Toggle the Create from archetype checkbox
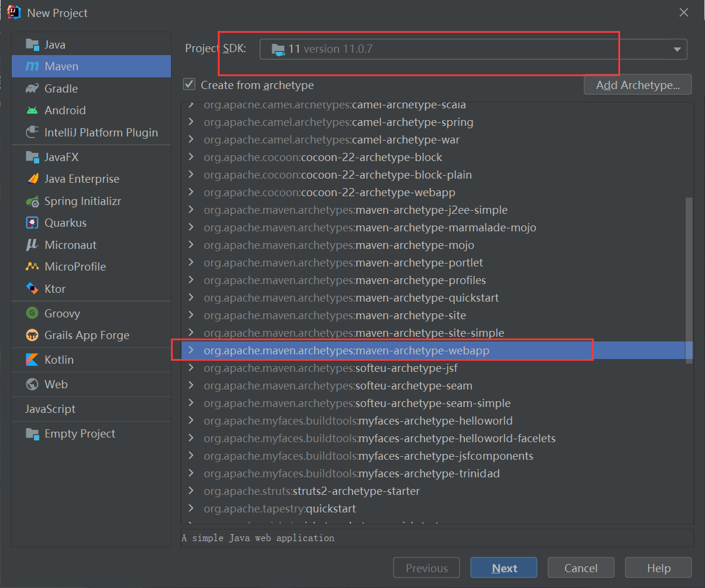The width and height of the screenshot is (705, 588). pos(189,84)
